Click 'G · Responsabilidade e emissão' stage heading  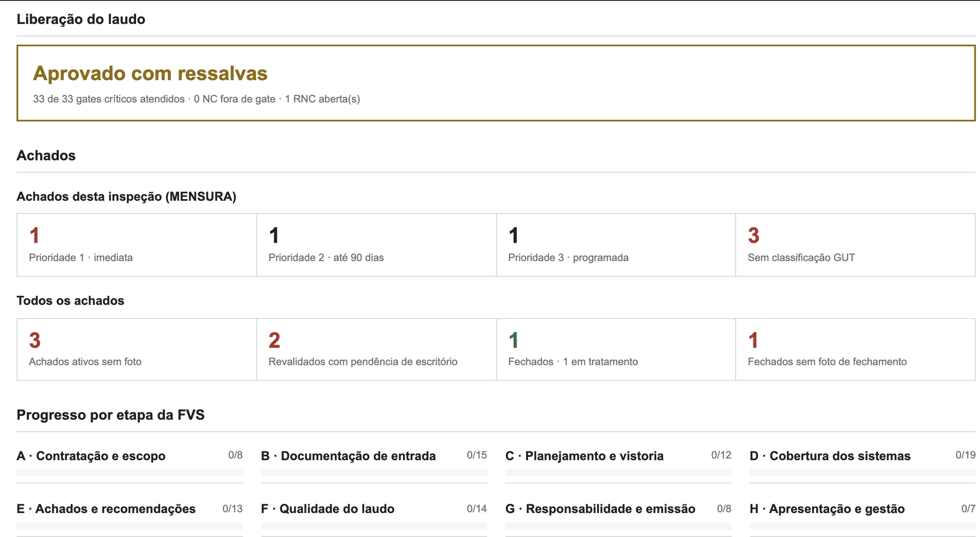[x=600, y=509]
